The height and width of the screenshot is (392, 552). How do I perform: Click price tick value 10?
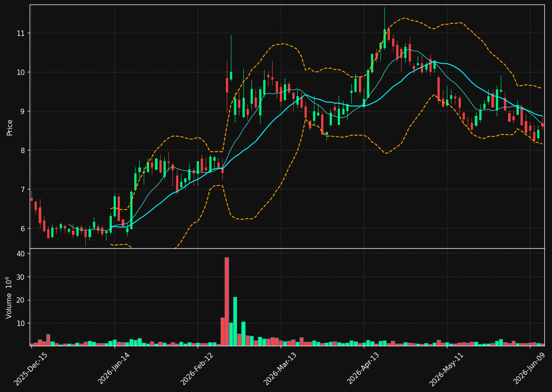click(21, 72)
